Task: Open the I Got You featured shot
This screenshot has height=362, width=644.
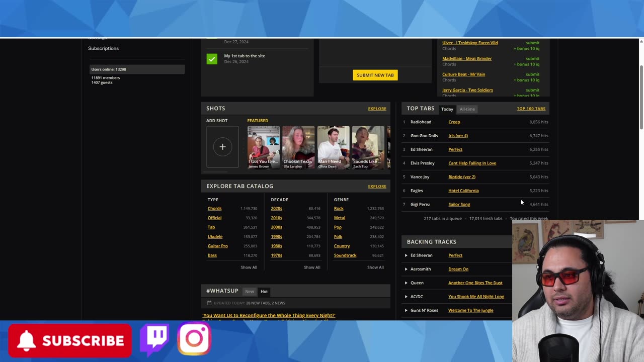Action: coord(263,147)
